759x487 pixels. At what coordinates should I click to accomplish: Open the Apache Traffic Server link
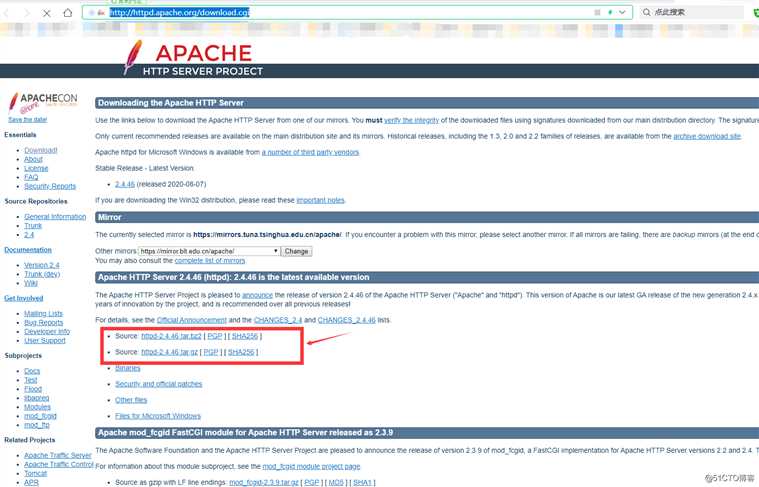coord(58,456)
